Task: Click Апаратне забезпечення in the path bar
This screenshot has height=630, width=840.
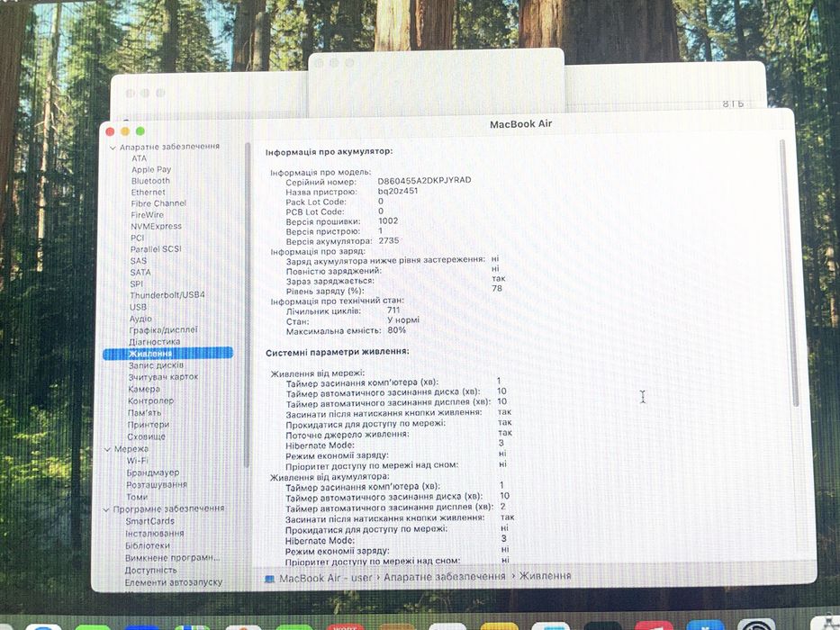Action: 445,577
